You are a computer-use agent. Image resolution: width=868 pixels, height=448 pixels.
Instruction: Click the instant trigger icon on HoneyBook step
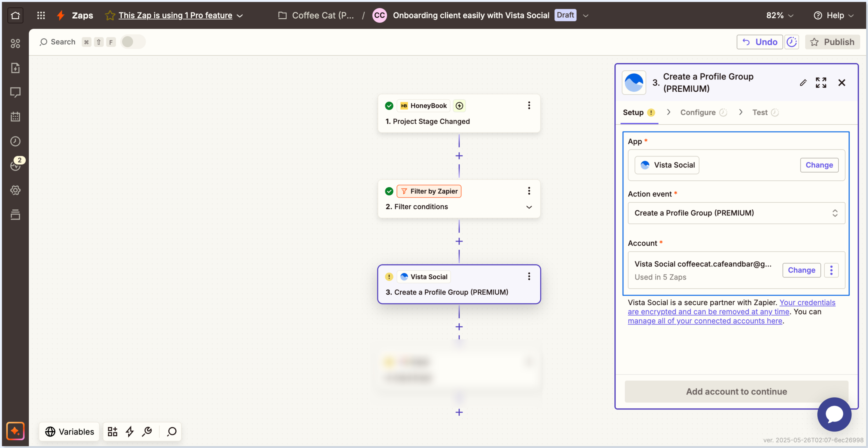tap(459, 106)
